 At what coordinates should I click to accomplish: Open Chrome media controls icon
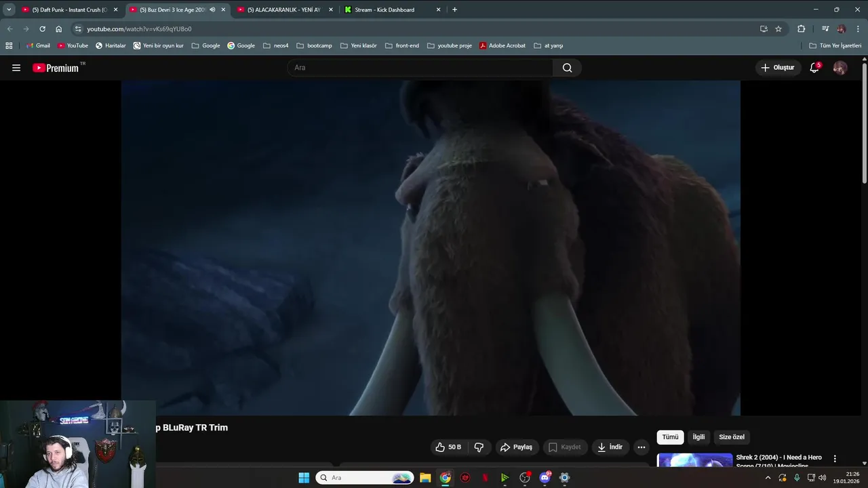coord(825,29)
